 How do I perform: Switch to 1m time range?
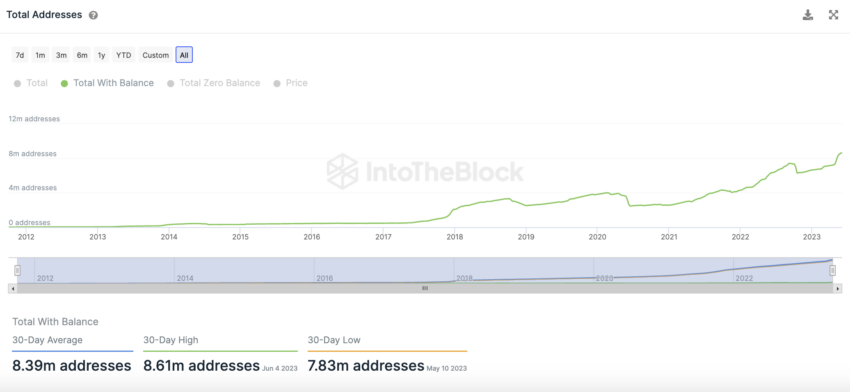coord(40,55)
